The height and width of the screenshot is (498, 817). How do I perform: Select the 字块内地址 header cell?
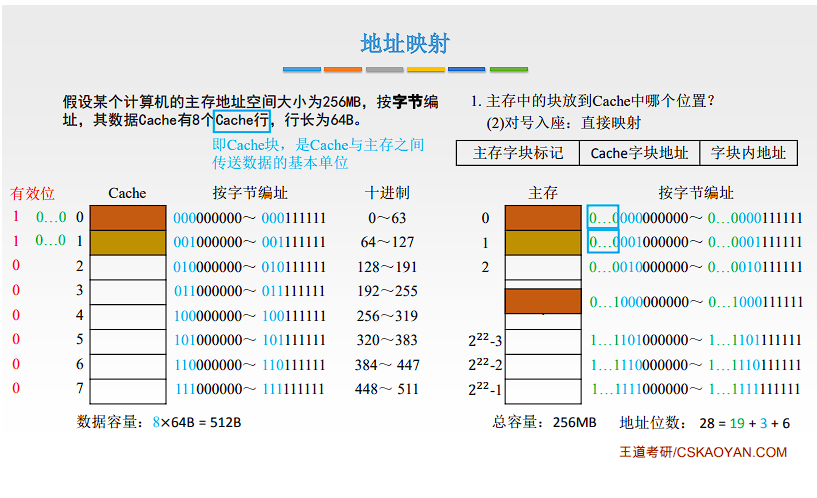pyautogui.click(x=748, y=153)
